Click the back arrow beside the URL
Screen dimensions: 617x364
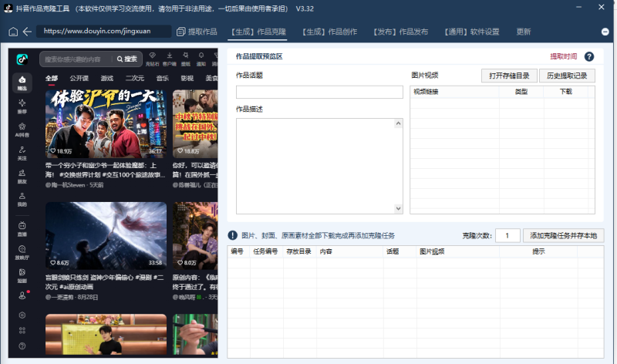click(x=27, y=32)
